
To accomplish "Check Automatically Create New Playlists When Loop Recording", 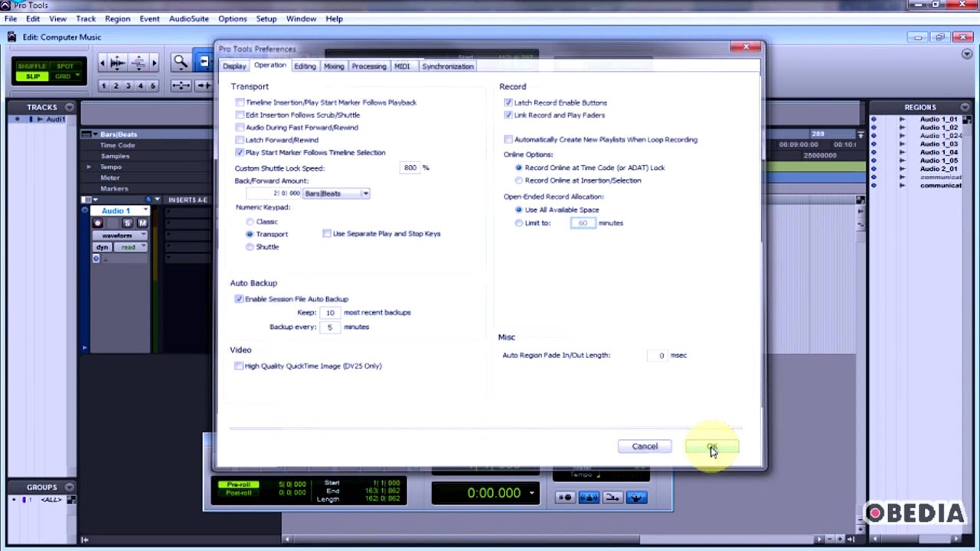I will coord(508,139).
